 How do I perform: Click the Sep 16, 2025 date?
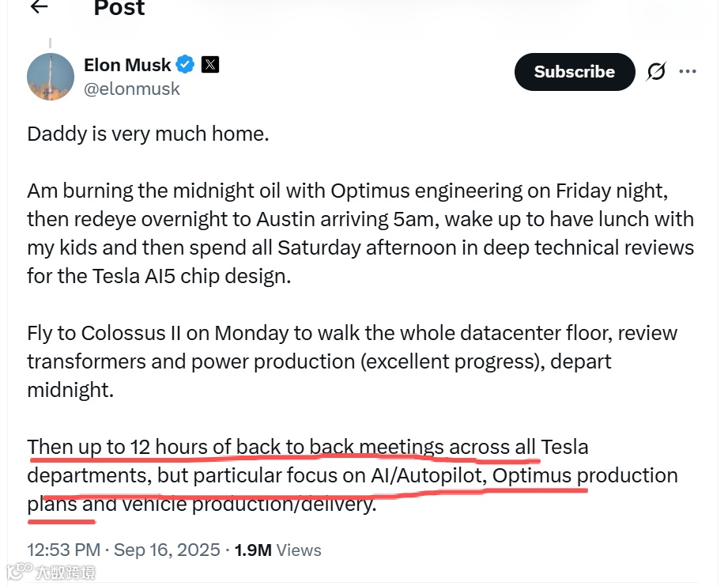(x=167, y=550)
